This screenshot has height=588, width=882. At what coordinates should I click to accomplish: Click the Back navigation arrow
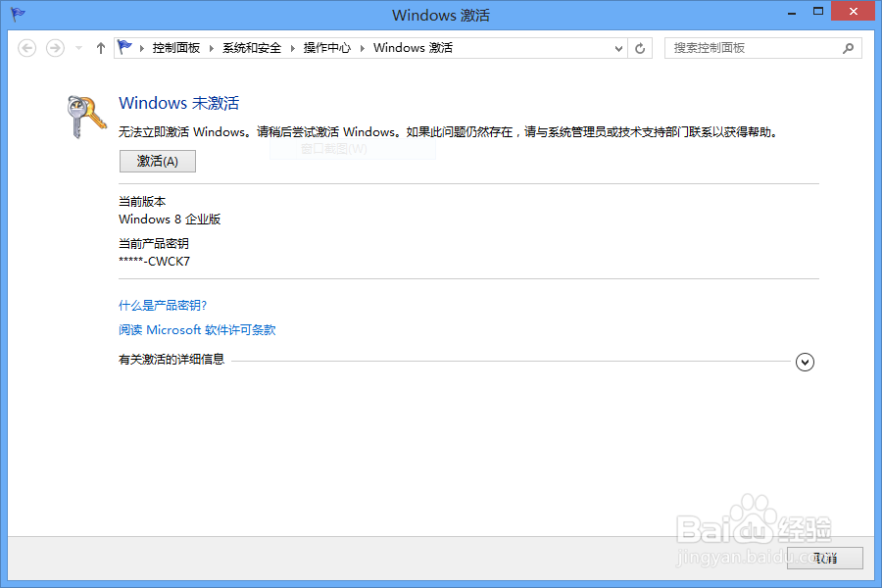pyautogui.click(x=27, y=48)
